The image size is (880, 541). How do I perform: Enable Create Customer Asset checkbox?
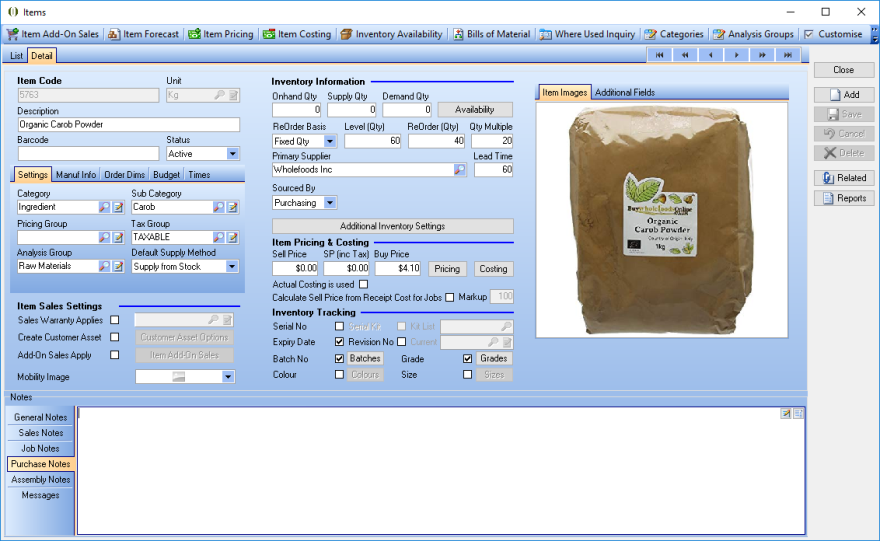[x=114, y=337]
